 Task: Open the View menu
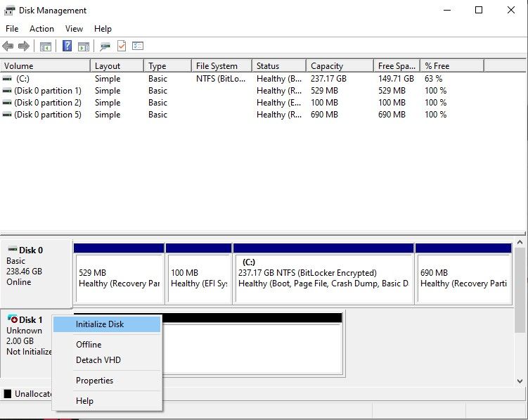74,29
